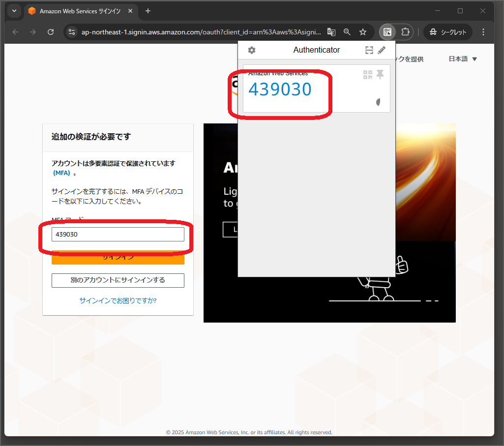Copy the 439030 authenticator code
Image resolution: width=504 pixels, height=446 pixels.
coord(280,89)
